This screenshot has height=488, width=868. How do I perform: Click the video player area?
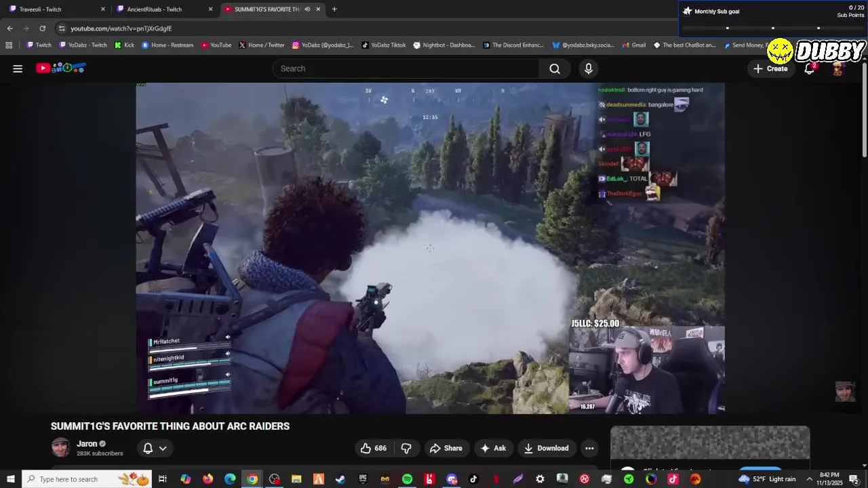point(430,248)
